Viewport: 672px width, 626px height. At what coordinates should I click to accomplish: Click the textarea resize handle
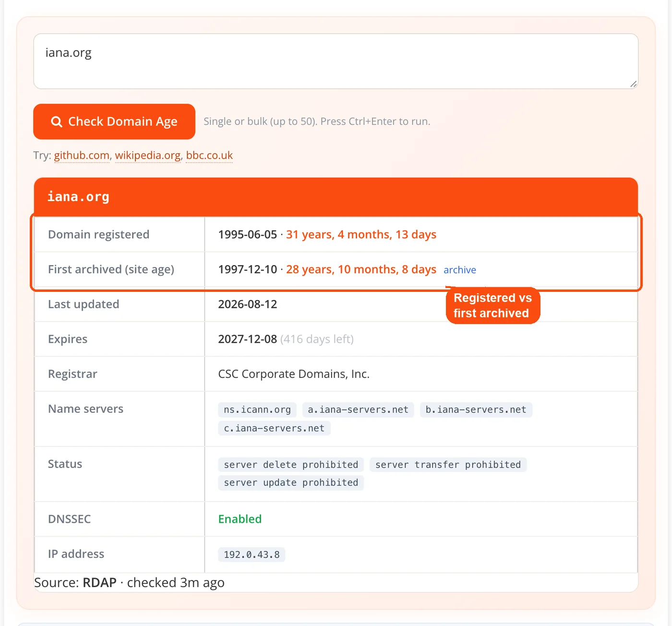coord(634,84)
